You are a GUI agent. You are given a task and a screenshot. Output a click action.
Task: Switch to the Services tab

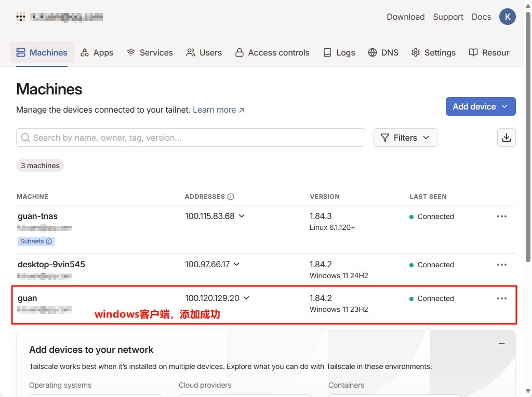click(x=150, y=52)
